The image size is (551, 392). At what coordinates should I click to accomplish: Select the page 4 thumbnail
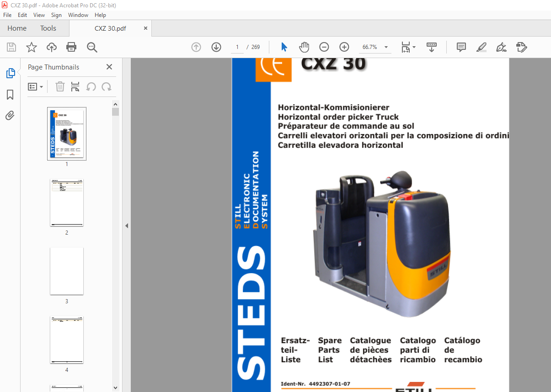pyautogui.click(x=67, y=340)
